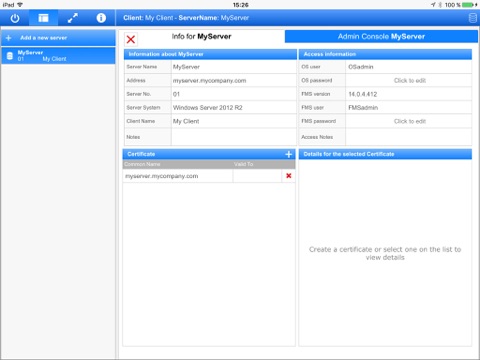Click the Client: My Client - ServerName title
The width and height of the screenshot is (480, 360).
tap(186, 18)
